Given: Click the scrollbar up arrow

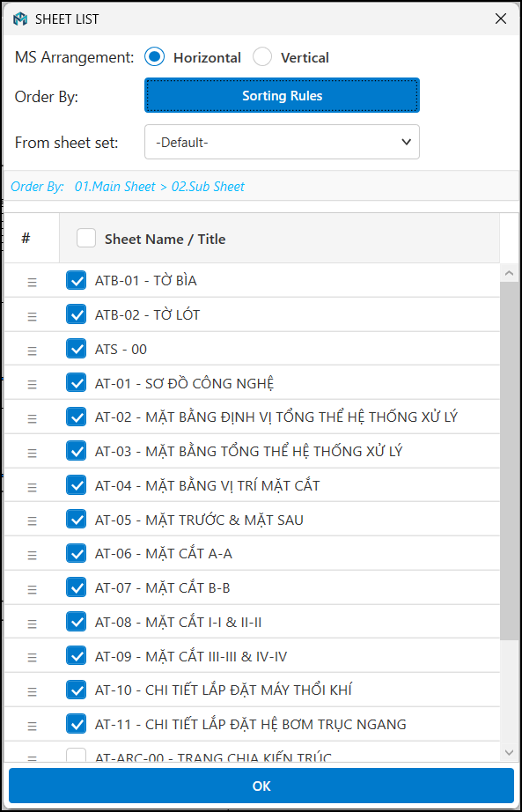Looking at the screenshot, I should (508, 273).
